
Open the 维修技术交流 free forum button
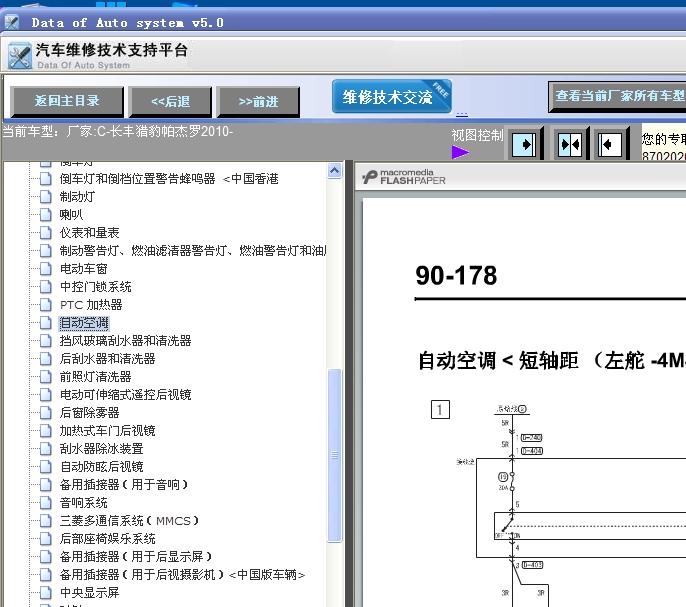click(392, 96)
